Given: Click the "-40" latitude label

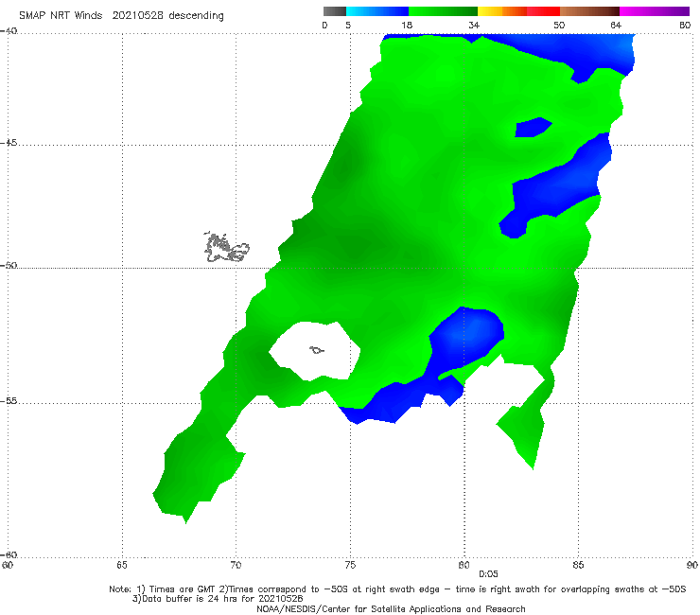Looking at the screenshot, I should tap(9, 31).
